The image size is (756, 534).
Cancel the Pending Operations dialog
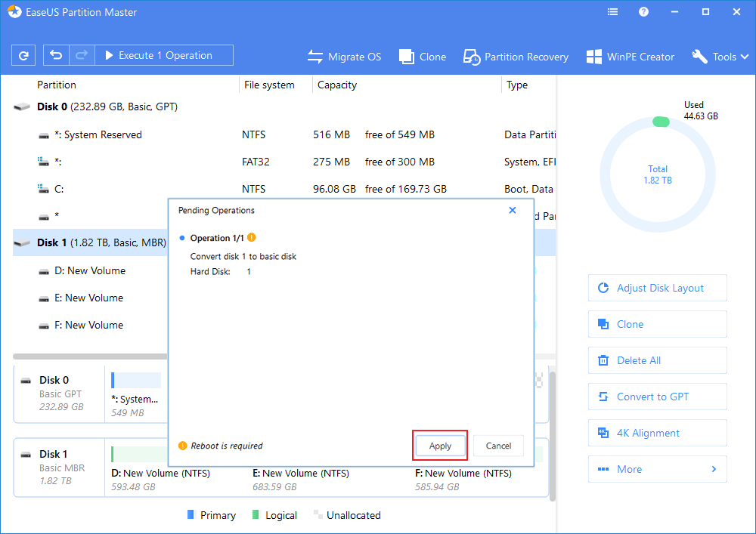point(498,446)
